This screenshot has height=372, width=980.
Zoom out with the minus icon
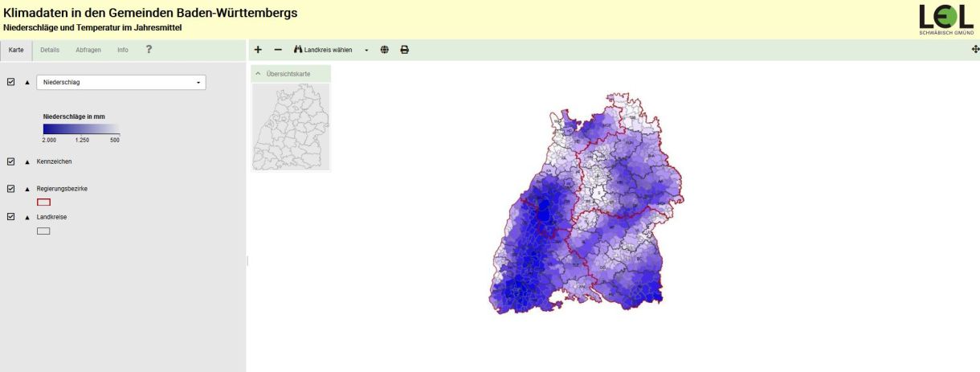(278, 50)
